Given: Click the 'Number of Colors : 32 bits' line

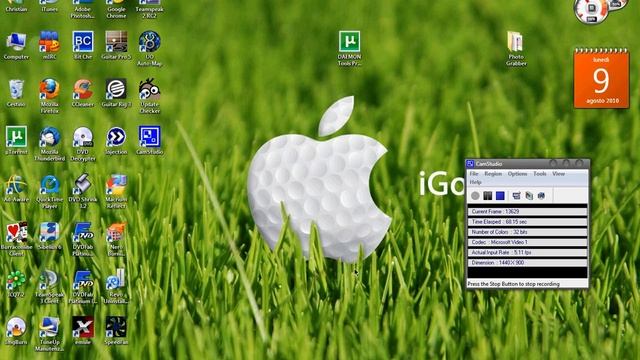Looking at the screenshot, I should [527, 232].
